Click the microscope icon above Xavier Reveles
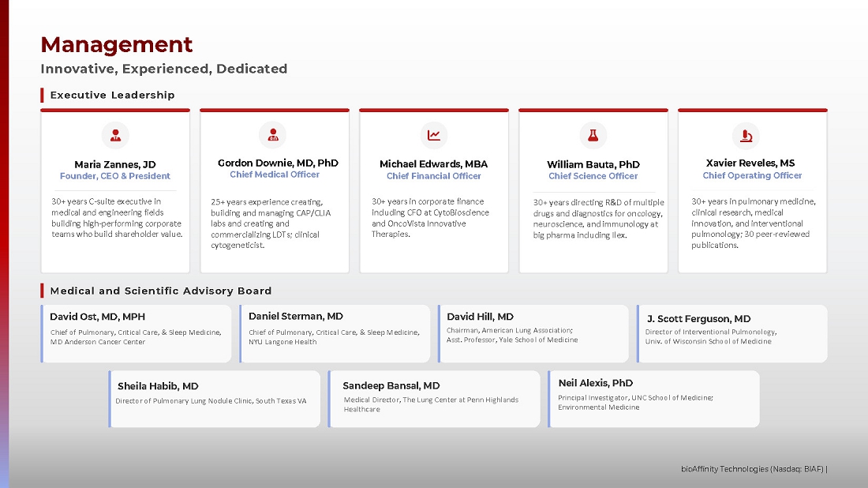Image resolution: width=868 pixels, height=488 pixels. pyautogui.click(x=746, y=136)
